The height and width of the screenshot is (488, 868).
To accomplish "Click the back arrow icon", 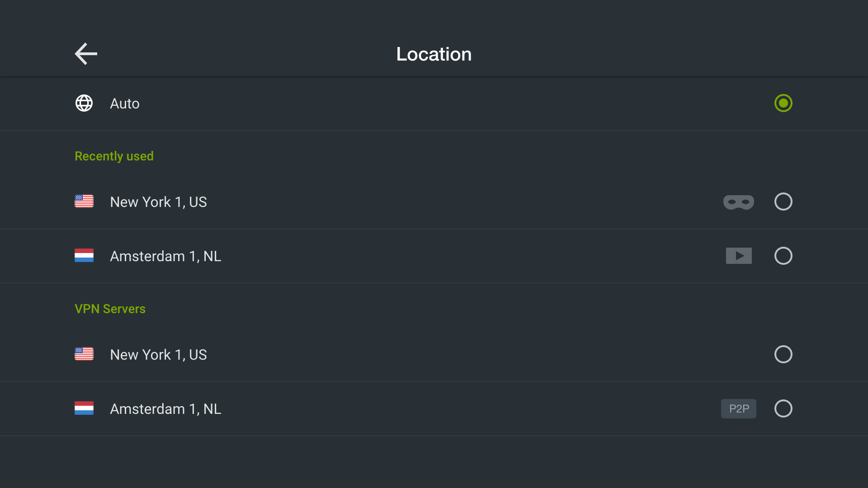I will coord(86,54).
